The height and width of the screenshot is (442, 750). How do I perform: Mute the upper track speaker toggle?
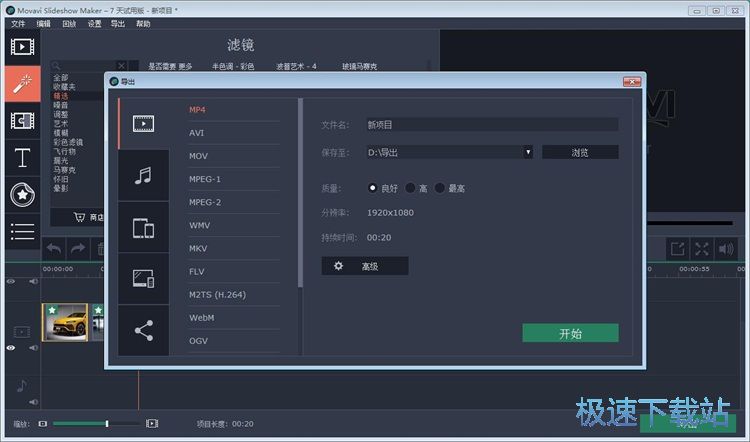(33, 281)
